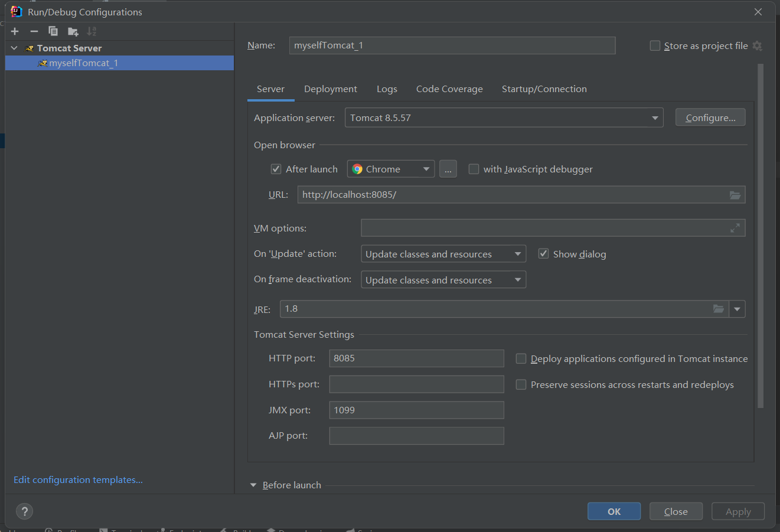
Task: Click the HTTP port field showing 8085
Action: pos(416,358)
